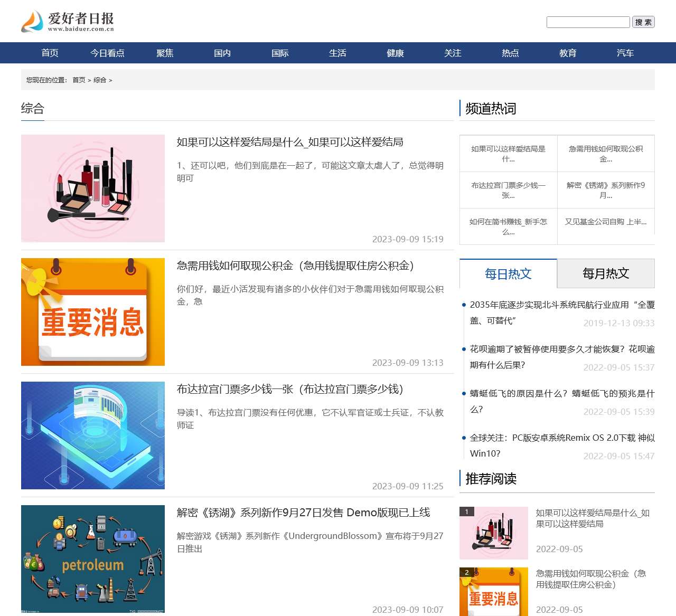The width and height of the screenshot is (676, 616).
Task: Click the petroleum diagram article thumbnail
Action: pos(92,559)
